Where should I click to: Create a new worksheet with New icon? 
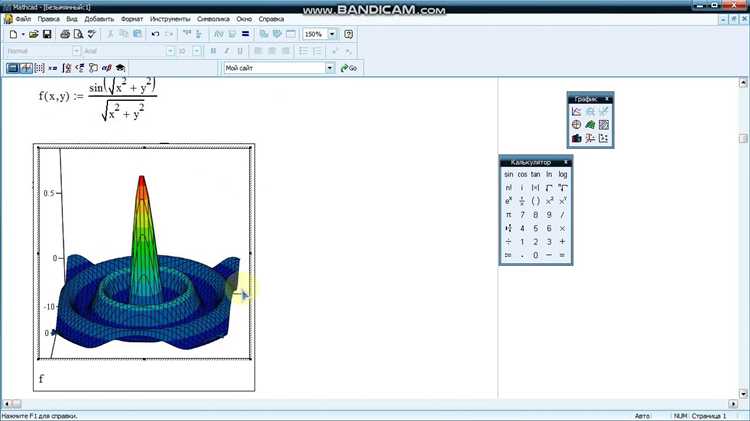pos(13,34)
